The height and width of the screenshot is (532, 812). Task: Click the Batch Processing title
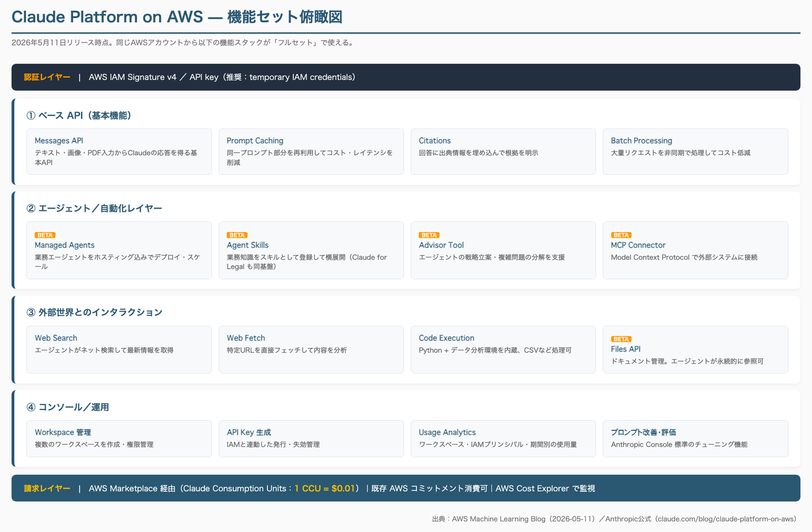tap(641, 141)
